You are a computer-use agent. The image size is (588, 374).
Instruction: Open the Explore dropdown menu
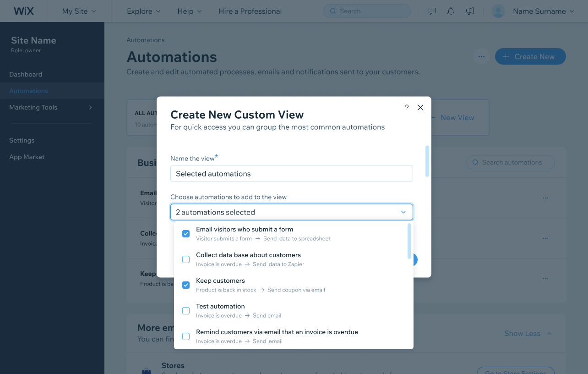tap(144, 11)
